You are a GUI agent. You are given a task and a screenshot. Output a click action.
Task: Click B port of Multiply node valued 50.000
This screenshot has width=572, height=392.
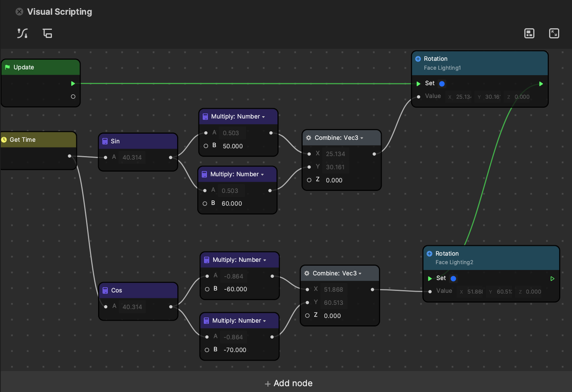click(x=206, y=146)
